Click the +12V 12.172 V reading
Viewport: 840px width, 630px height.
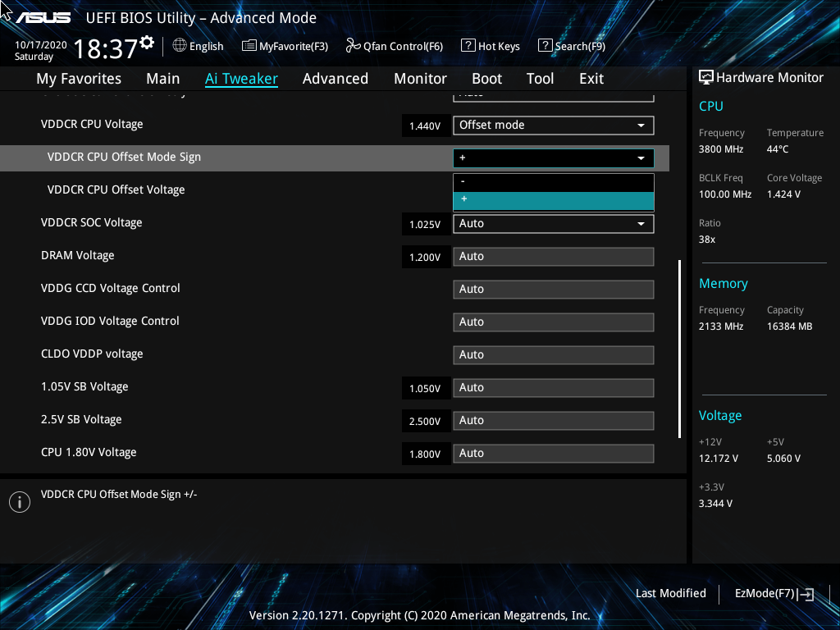(x=719, y=459)
